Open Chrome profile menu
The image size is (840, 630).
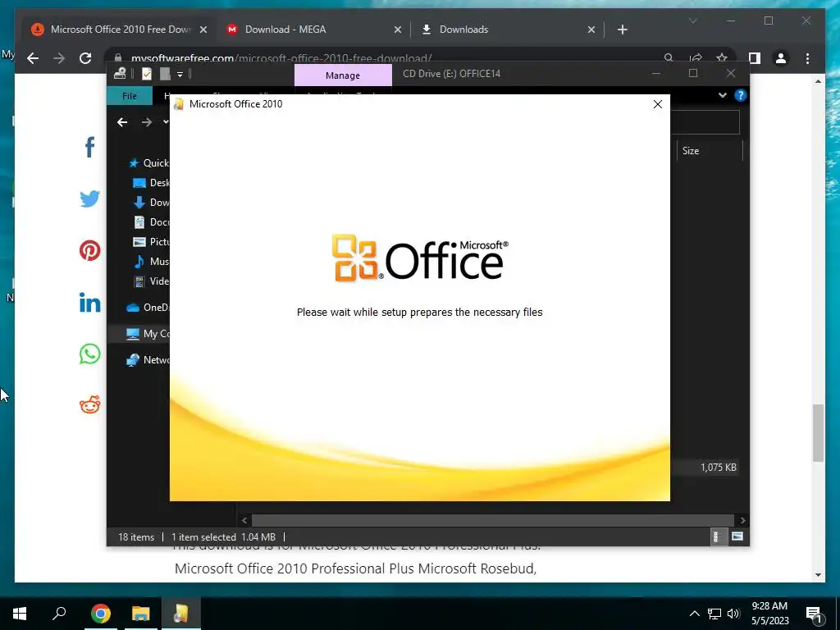781,58
